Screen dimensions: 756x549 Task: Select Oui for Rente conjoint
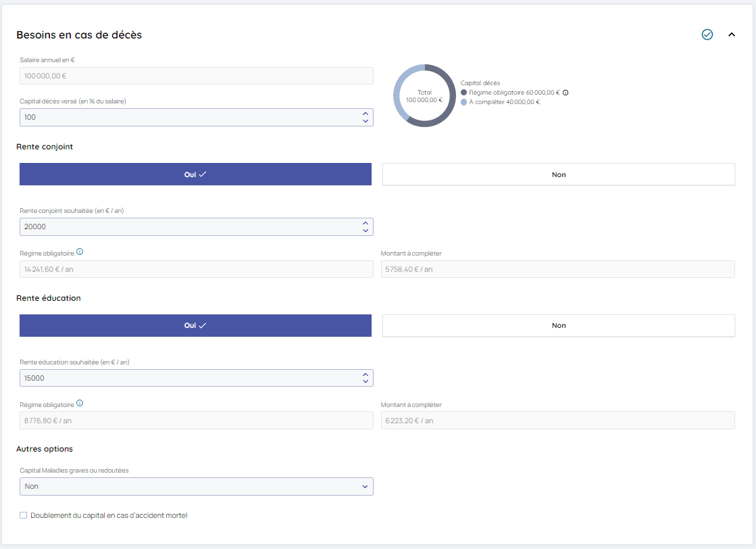click(195, 174)
